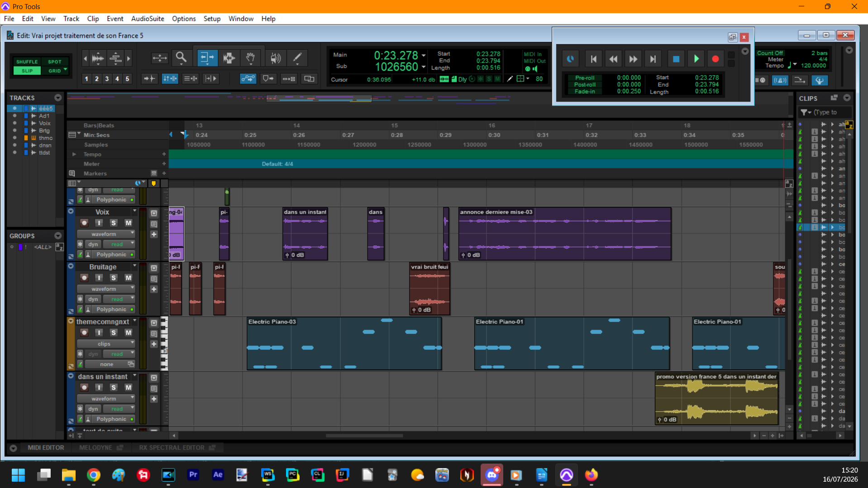Image resolution: width=868 pixels, height=488 pixels.
Task: Click the Go to End button
Action: click(653, 59)
